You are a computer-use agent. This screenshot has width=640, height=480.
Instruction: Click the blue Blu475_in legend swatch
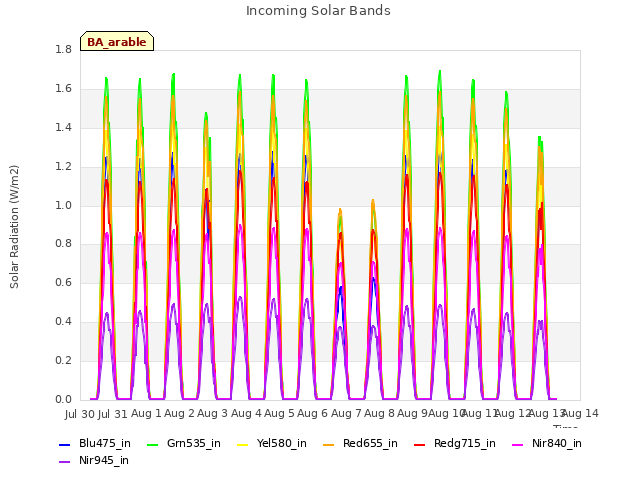click(64, 444)
